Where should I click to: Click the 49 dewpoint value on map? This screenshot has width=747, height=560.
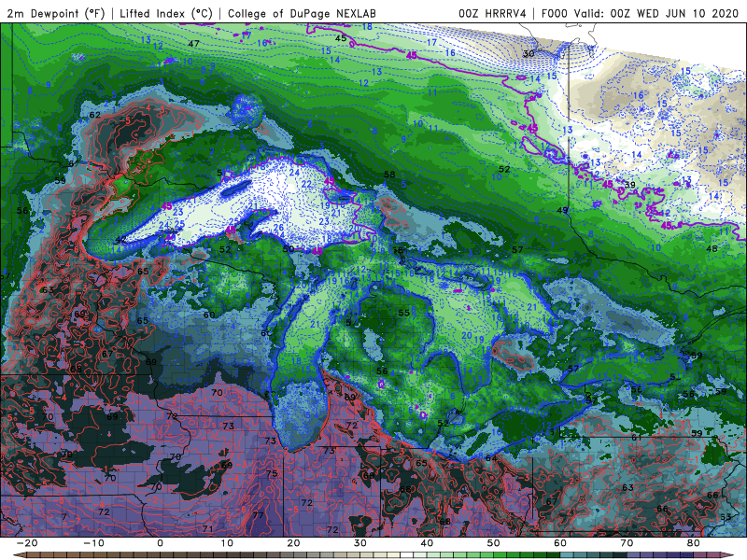click(563, 210)
